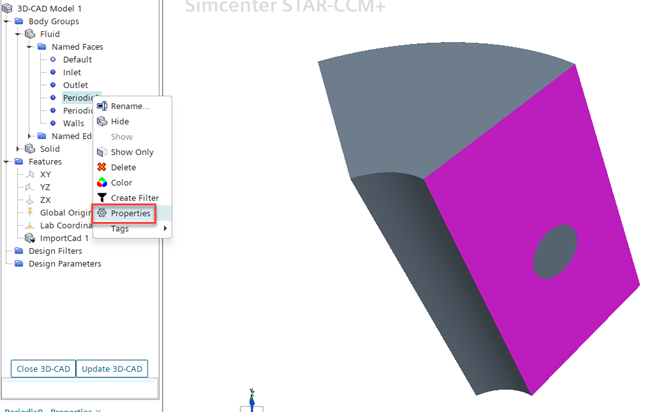
Task: Click the ImportCad 1 feature icon
Action: point(30,238)
